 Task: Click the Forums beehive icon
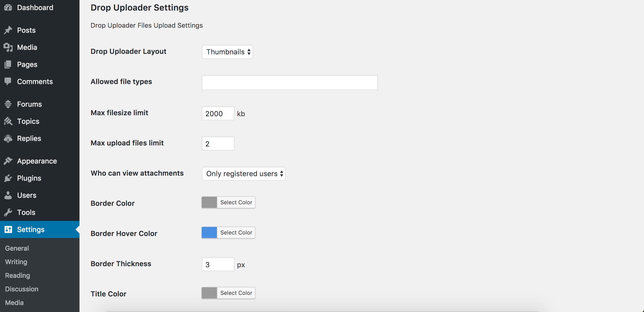tap(8, 104)
